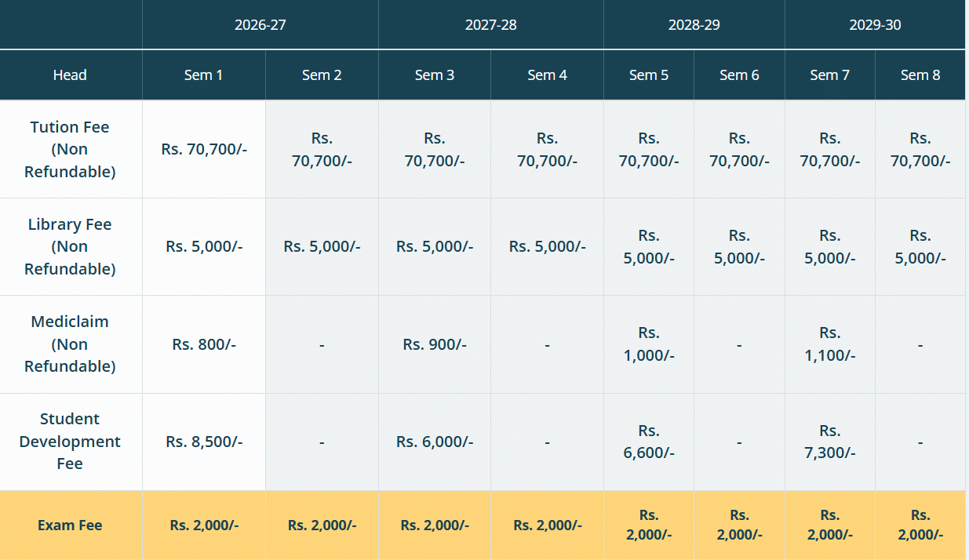
Task: Click the Tution Fee row label
Action: point(70,149)
